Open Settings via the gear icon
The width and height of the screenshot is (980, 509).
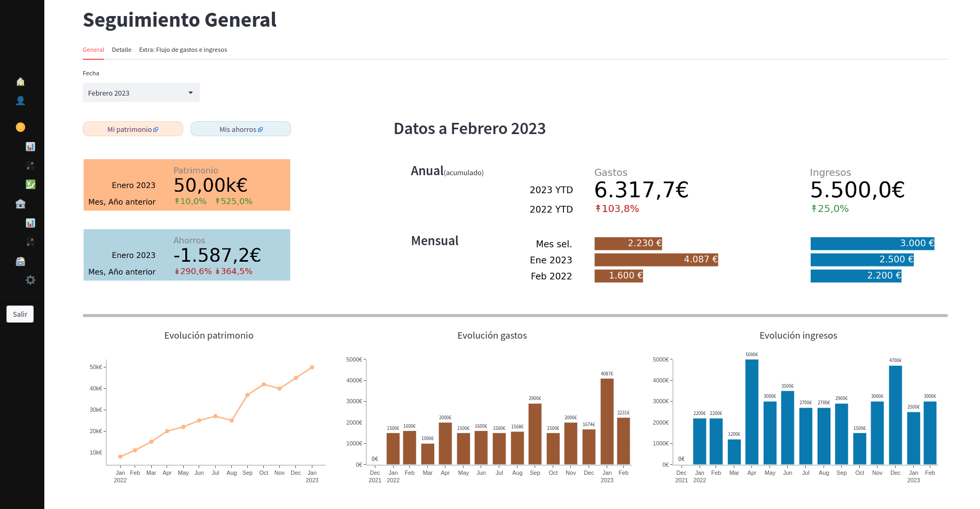pyautogui.click(x=30, y=280)
